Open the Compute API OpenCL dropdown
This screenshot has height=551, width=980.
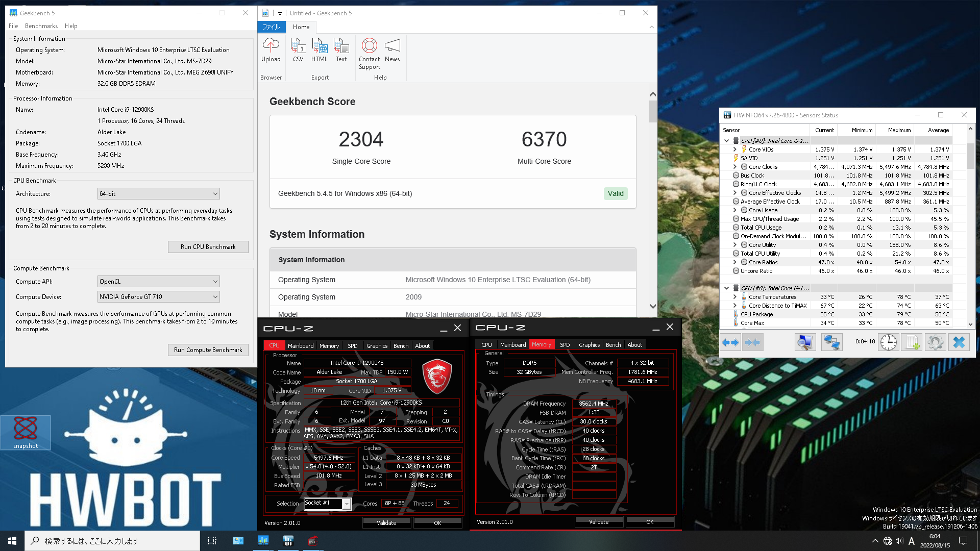pos(159,282)
